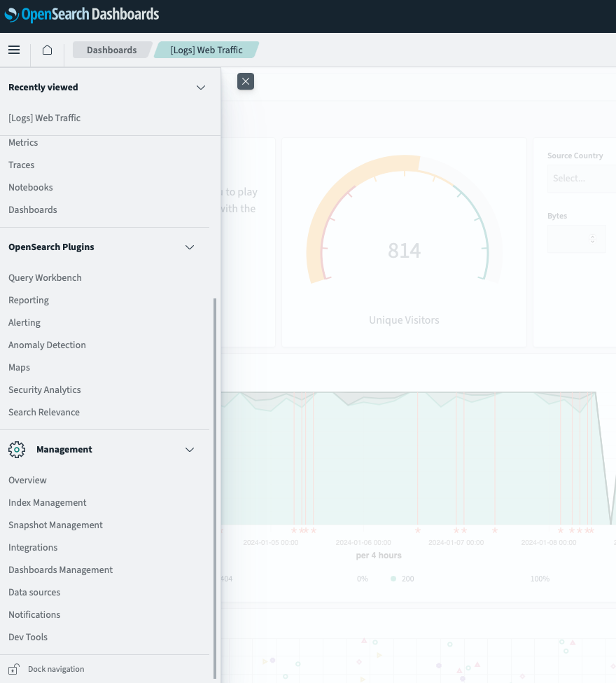Close the navigation panel with X button
616x683 pixels.
pyautogui.click(x=245, y=81)
